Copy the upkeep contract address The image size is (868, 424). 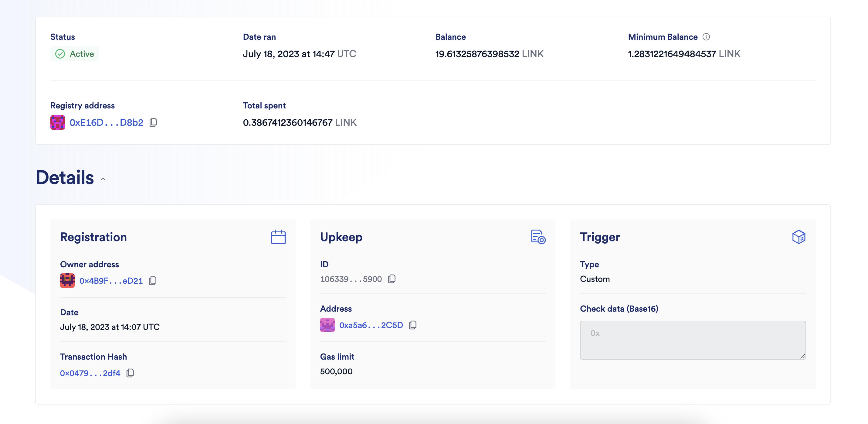[413, 325]
